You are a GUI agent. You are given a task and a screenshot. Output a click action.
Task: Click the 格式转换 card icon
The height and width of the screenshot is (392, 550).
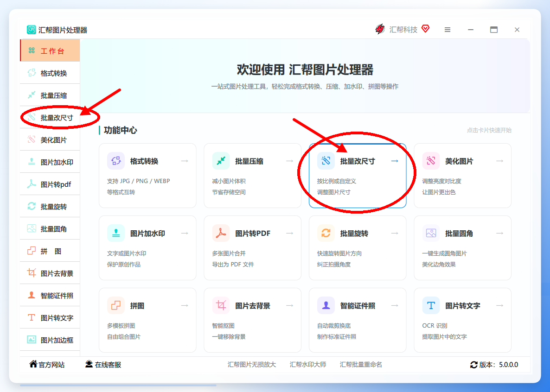tap(116, 161)
